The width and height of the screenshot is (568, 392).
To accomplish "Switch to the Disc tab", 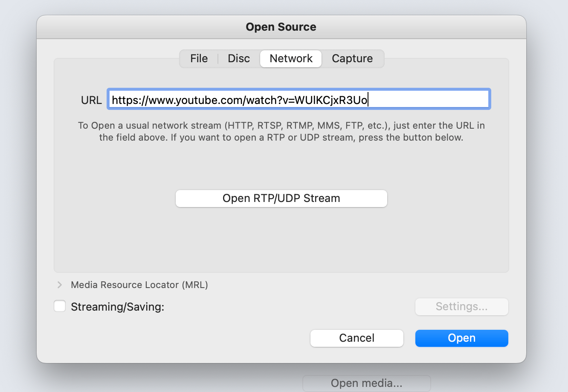I will tap(239, 58).
